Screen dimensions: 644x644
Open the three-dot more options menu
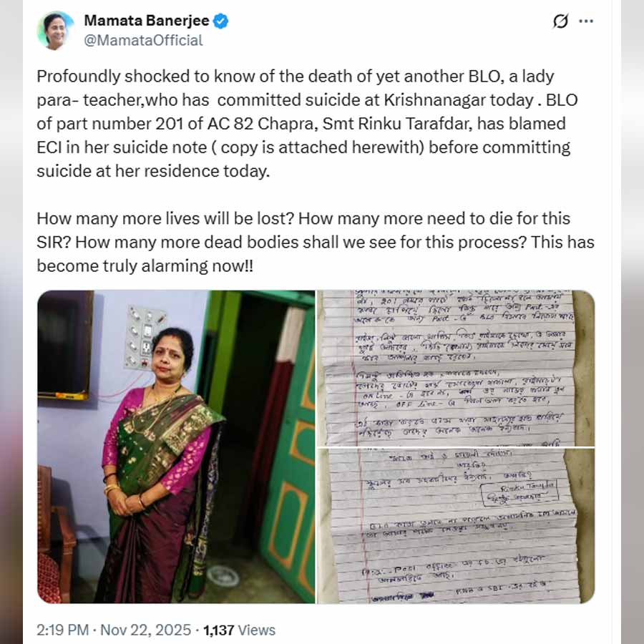coord(585,21)
